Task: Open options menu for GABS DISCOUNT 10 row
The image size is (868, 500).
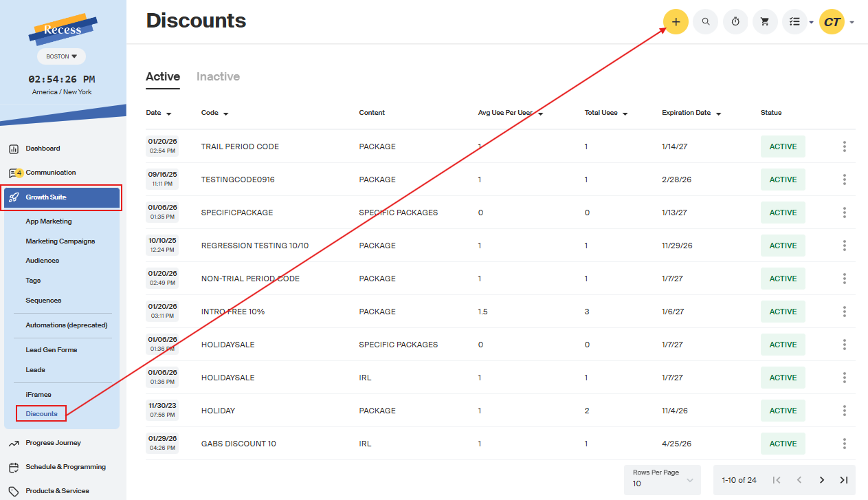Action: 844,444
